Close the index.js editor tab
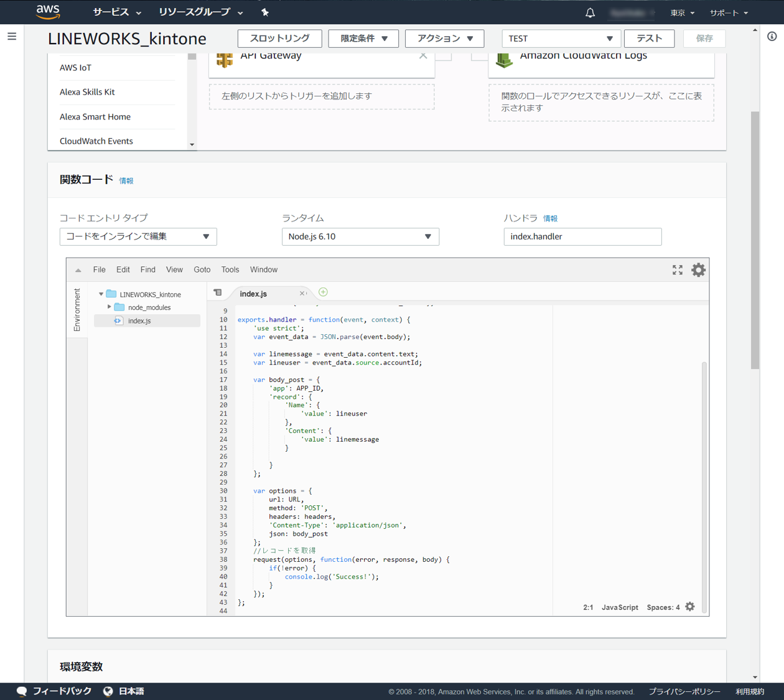The width and height of the screenshot is (784, 700). point(302,294)
